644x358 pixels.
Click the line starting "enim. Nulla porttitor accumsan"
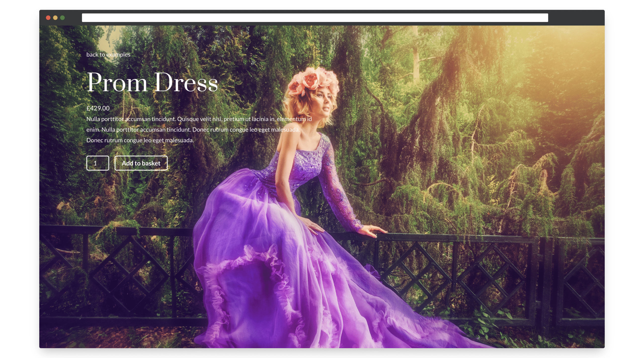coord(193,130)
